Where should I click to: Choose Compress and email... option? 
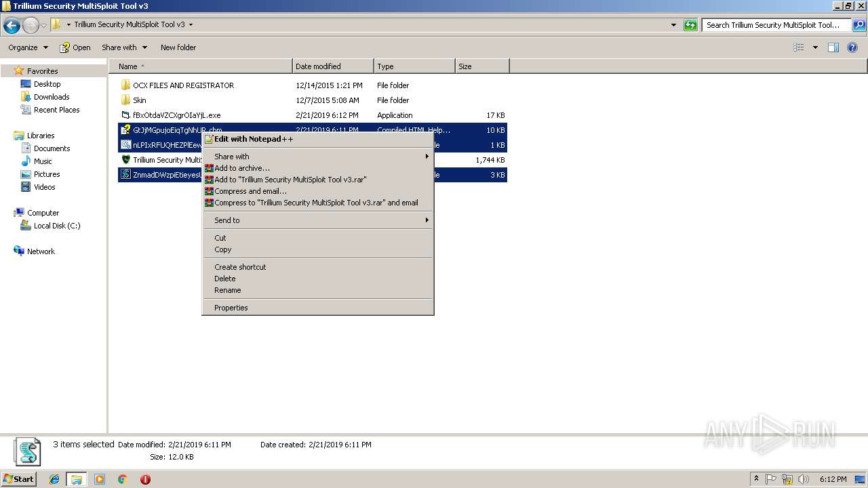coord(317,191)
